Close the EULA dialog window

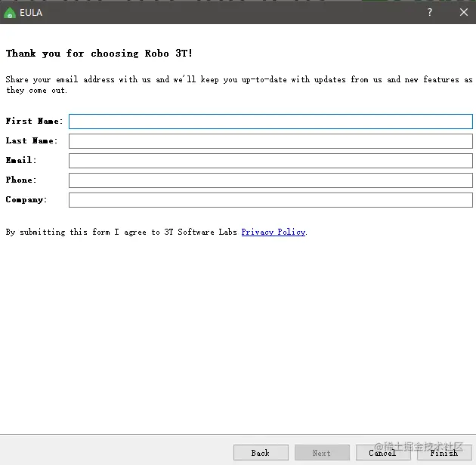point(464,12)
